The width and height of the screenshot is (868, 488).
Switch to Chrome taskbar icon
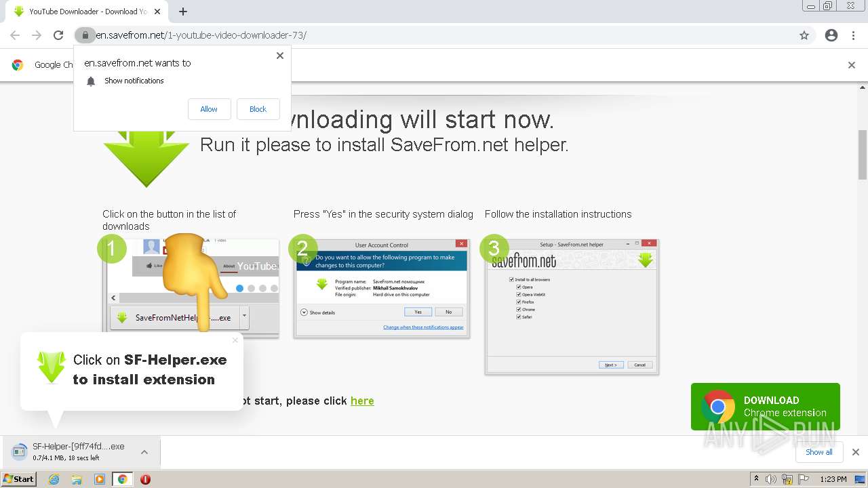(123, 479)
